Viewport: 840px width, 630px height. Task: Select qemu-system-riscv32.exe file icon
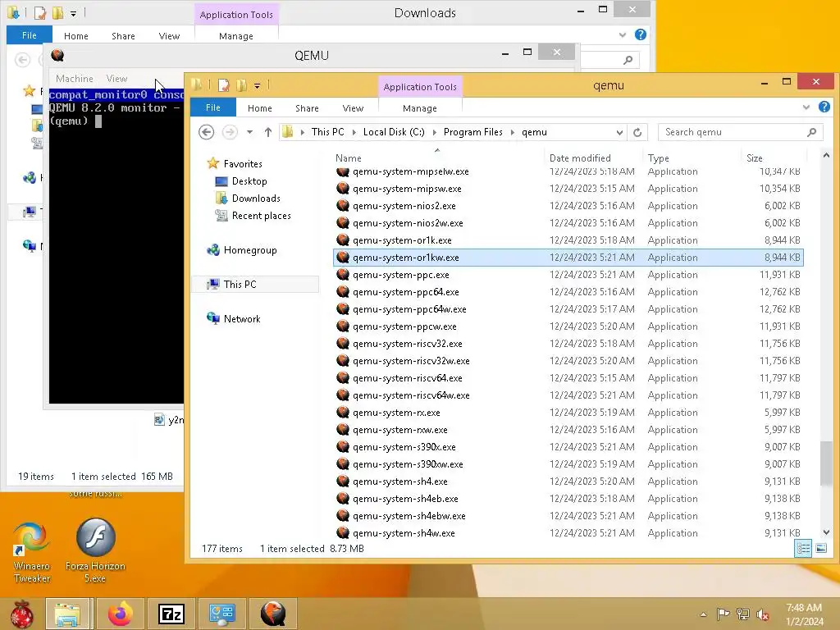click(343, 344)
